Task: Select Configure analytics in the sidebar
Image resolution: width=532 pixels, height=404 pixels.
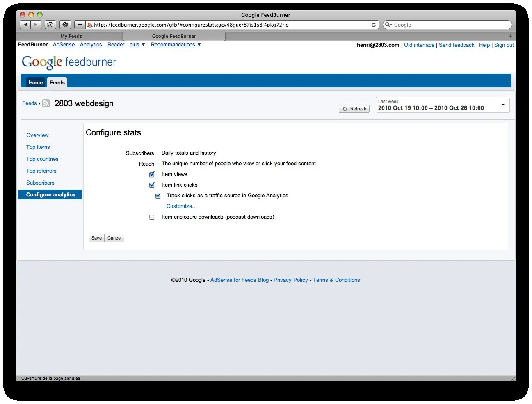Action: point(50,195)
